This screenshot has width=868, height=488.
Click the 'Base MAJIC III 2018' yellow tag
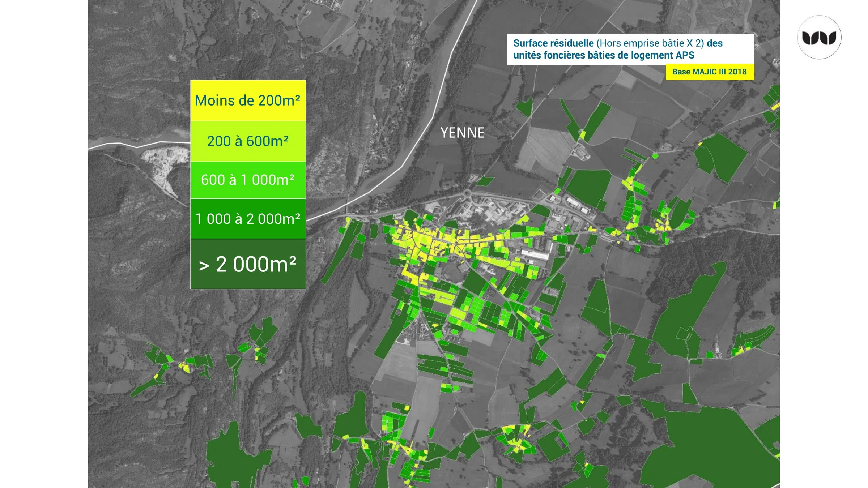[710, 72]
